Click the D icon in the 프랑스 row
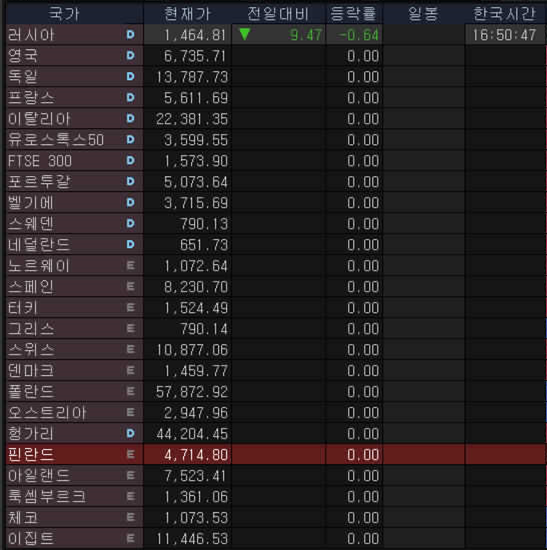The width and height of the screenshot is (547, 550). (131, 98)
